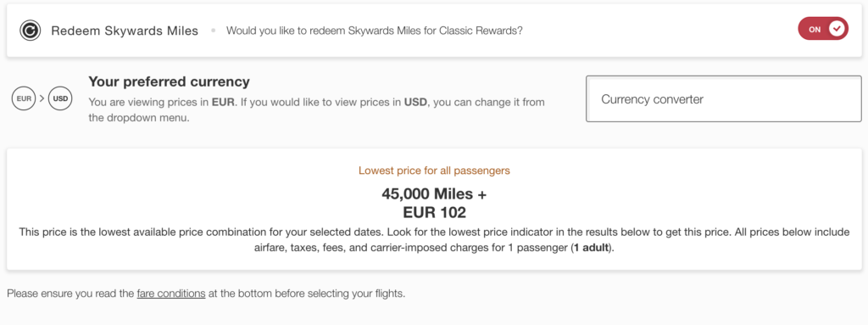Click the EUR 102 price amount

point(434,212)
